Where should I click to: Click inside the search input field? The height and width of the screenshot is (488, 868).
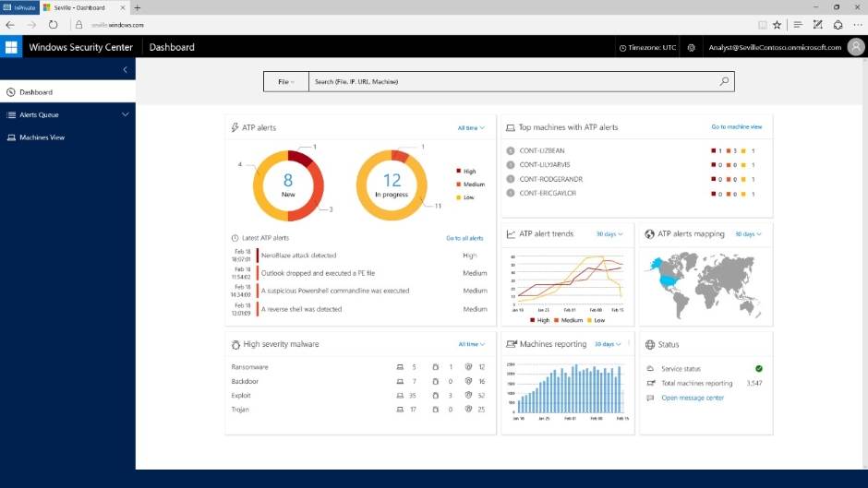click(x=508, y=81)
